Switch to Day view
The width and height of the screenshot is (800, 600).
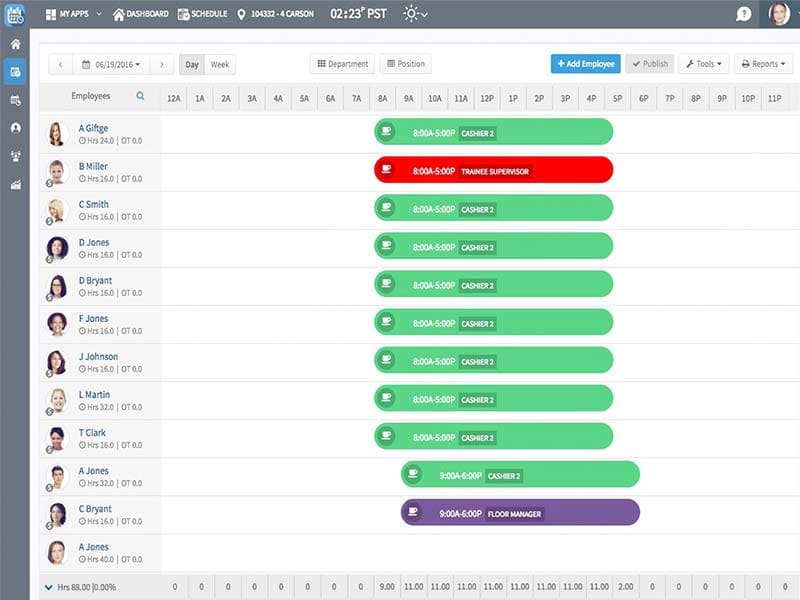192,65
